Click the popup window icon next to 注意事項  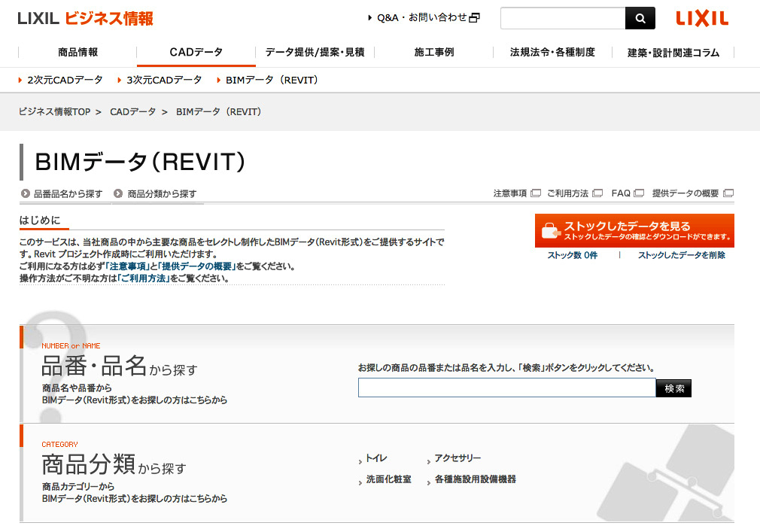pos(536,193)
